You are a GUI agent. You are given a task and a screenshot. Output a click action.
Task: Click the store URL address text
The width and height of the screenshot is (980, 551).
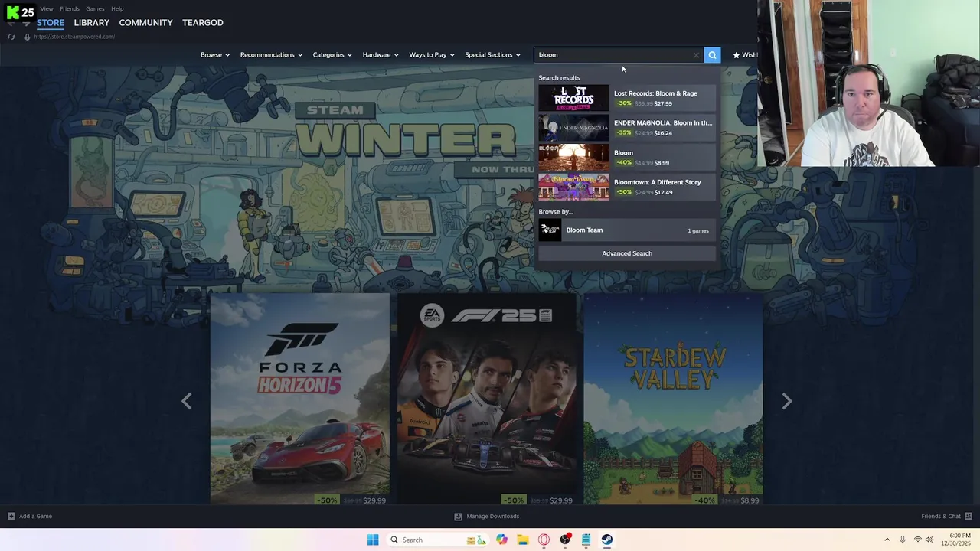(x=73, y=37)
